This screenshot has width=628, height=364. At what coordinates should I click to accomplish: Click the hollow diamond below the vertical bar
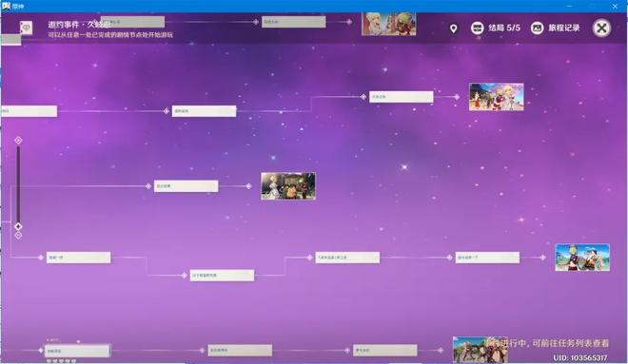pos(18,235)
